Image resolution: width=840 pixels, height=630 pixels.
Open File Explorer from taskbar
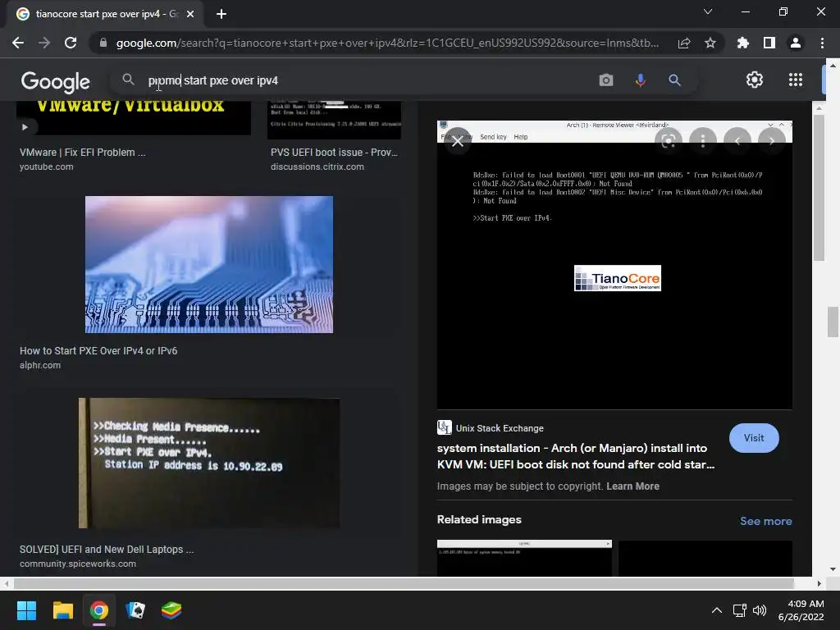62,610
